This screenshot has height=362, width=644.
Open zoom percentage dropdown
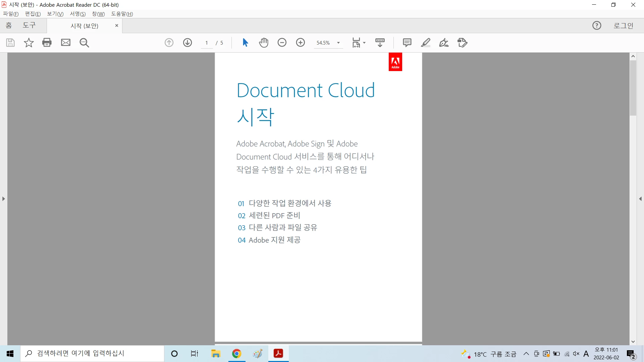(x=338, y=43)
